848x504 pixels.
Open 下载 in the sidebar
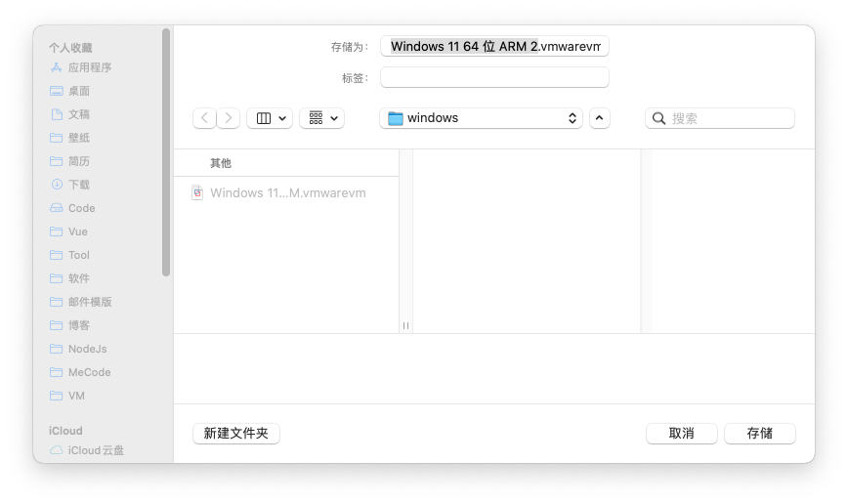click(79, 185)
